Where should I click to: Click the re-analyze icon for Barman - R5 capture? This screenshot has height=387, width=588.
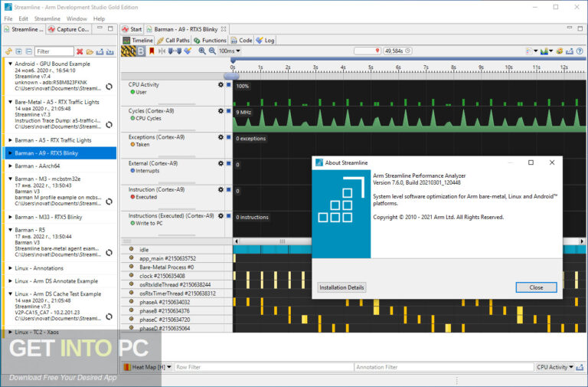coord(109,253)
